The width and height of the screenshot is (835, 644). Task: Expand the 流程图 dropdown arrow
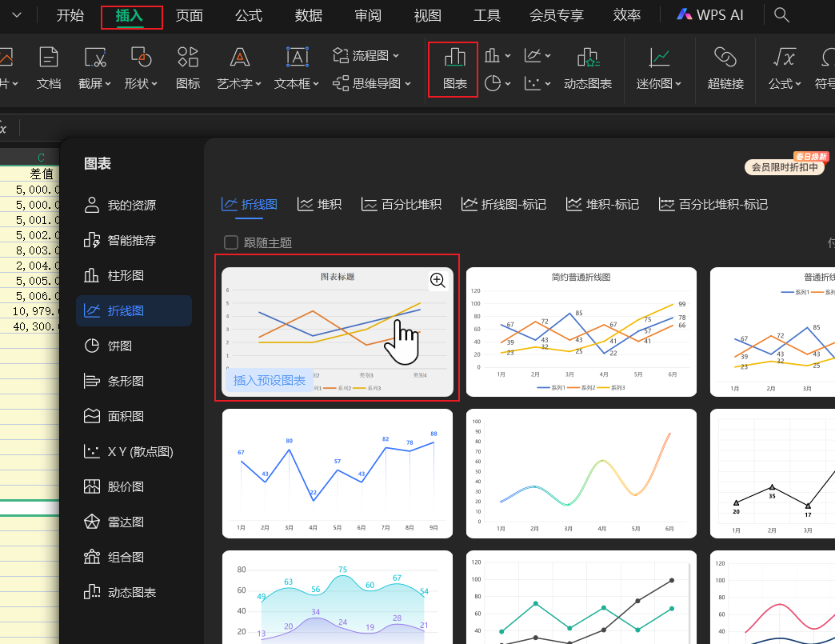(x=396, y=55)
